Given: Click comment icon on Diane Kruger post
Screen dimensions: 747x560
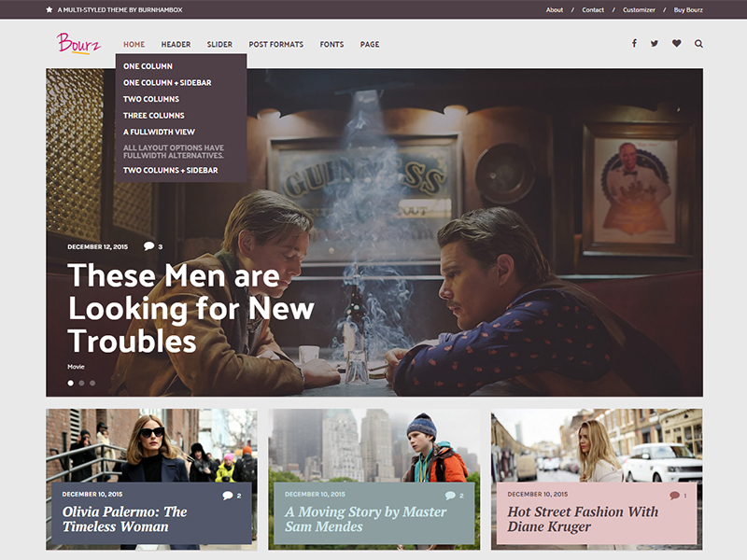Looking at the screenshot, I should point(674,496).
